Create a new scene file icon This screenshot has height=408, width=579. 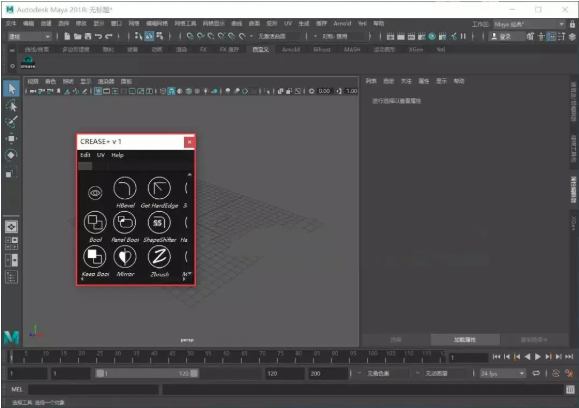[x=67, y=36]
